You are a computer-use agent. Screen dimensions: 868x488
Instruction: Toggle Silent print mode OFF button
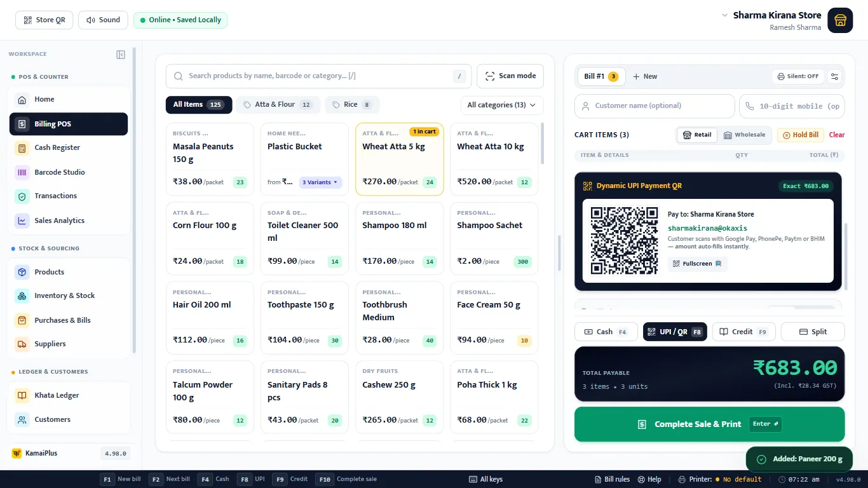798,76
